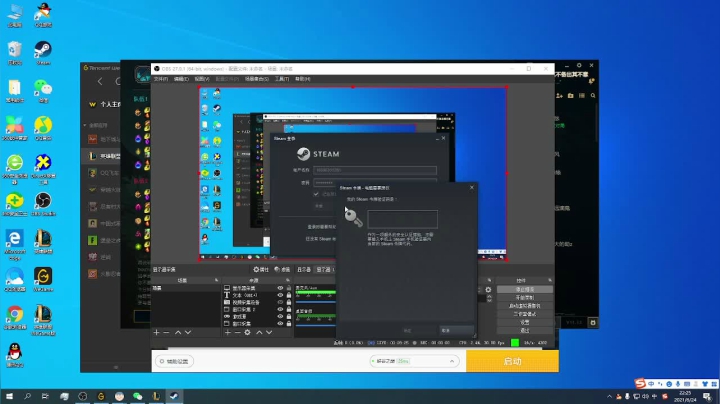The height and width of the screenshot is (404, 720).
Task: Open source properties gear below sources list
Action: tap(248, 332)
